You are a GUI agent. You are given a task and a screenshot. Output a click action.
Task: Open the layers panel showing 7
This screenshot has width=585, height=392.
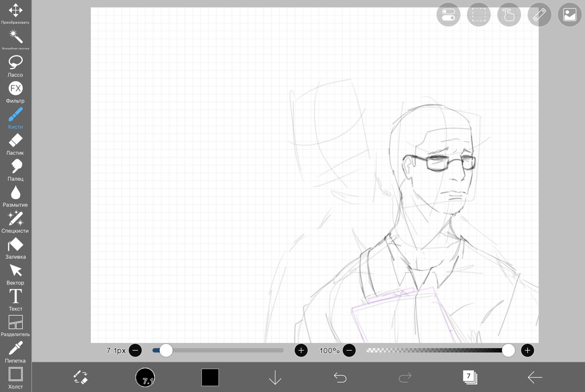[470, 376]
